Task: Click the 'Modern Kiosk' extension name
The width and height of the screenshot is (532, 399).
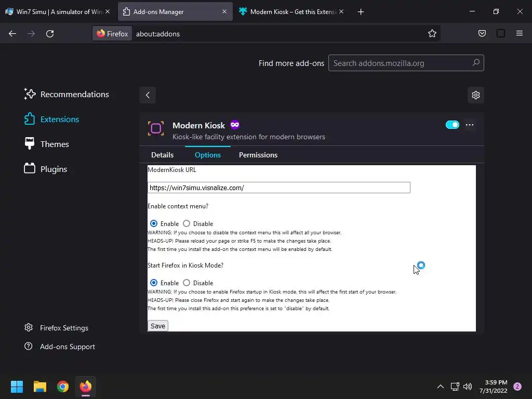Action: [x=199, y=125]
